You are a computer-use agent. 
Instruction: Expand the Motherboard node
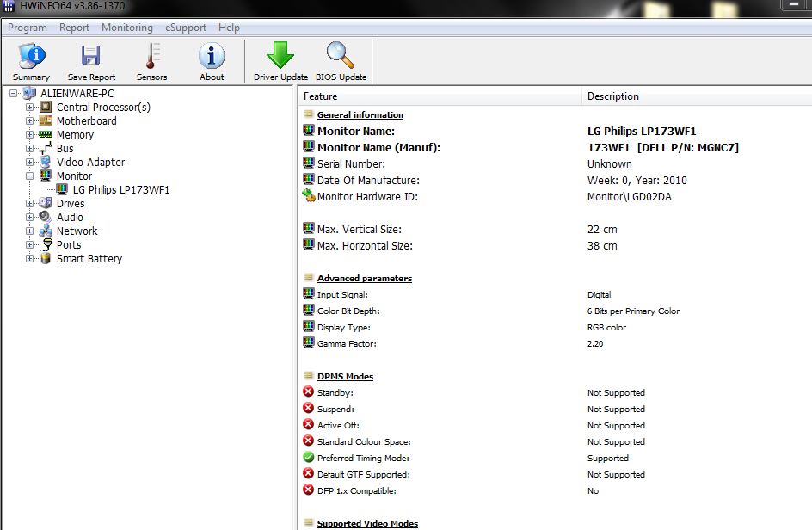pos(29,120)
